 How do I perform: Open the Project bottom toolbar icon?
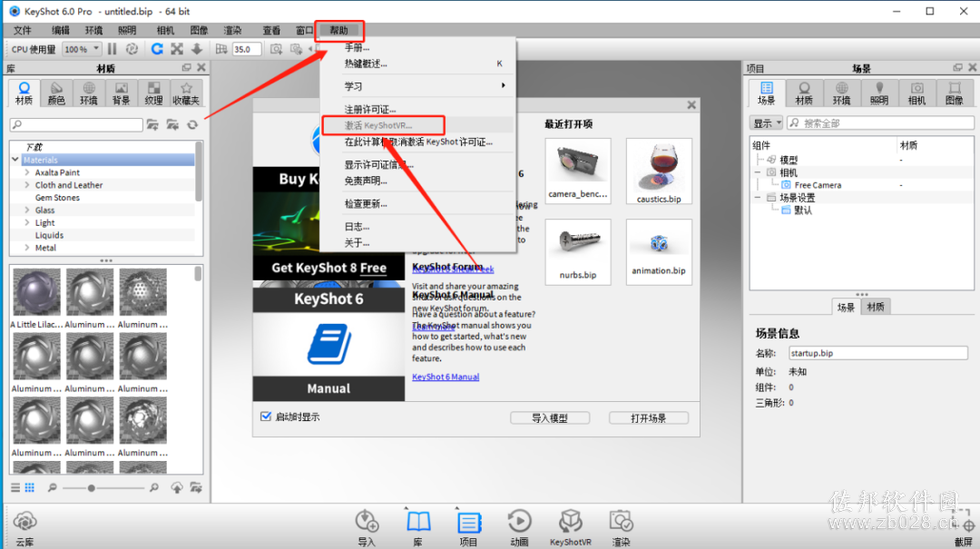tap(469, 527)
